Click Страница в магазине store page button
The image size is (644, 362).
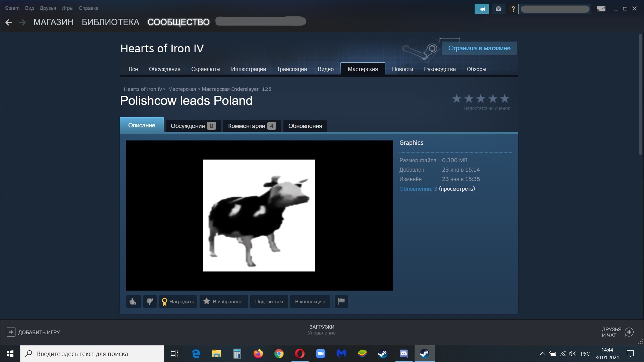479,48
